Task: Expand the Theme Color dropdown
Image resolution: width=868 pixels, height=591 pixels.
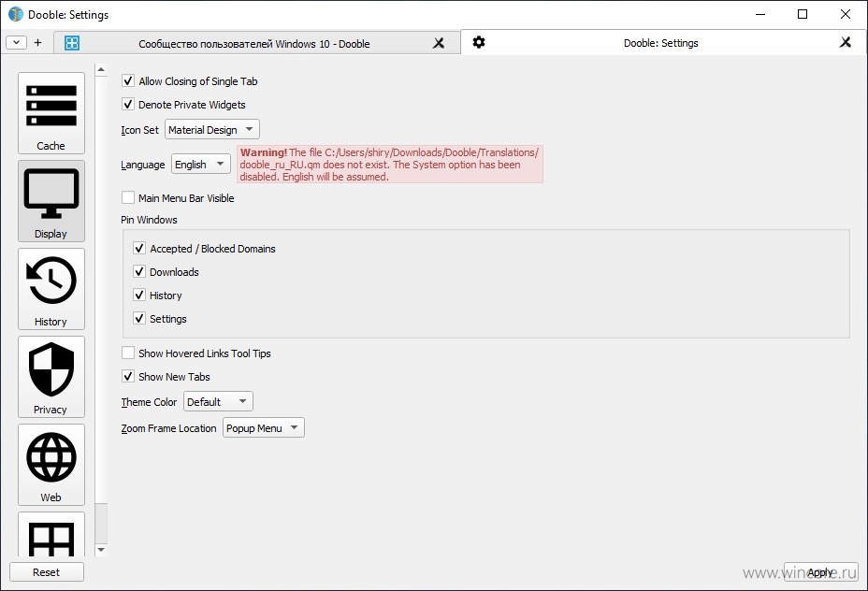Action: coord(218,402)
